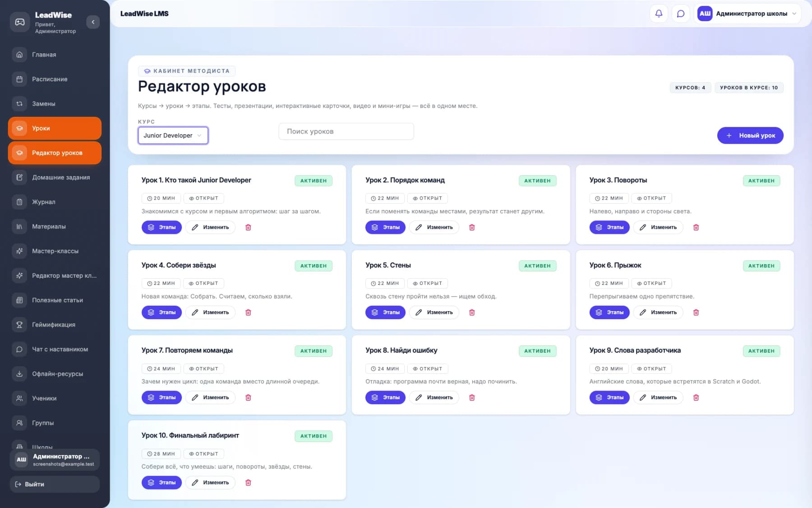Go to Домашние задания in sidebar
The image size is (812, 508).
point(55,177)
